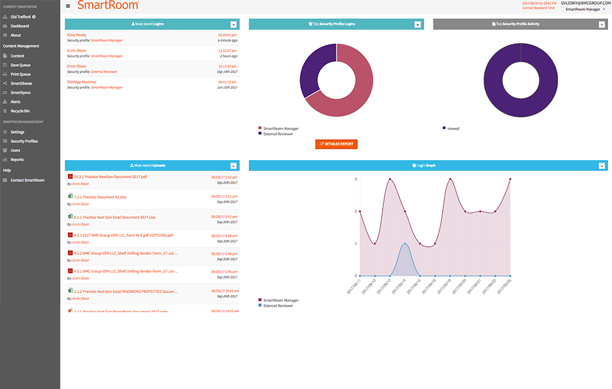Toggle SmartRoom Manager legend in Login Graph
This screenshot has height=389, width=612.
(x=278, y=300)
